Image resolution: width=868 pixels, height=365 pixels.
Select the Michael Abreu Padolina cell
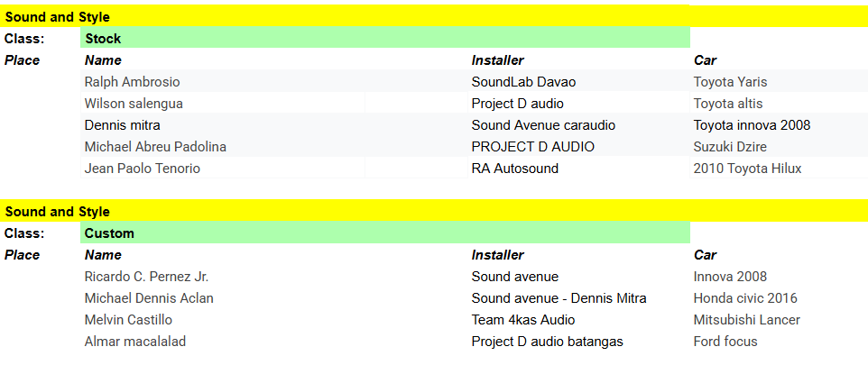pyautogui.click(x=155, y=147)
